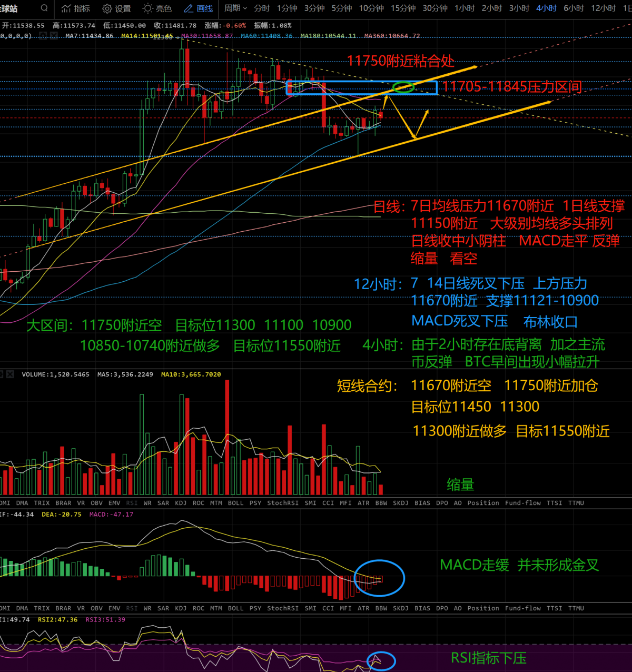Choose PSY in the row beneath the MACD chart
Screen dimensions: 632x672
click(255, 608)
